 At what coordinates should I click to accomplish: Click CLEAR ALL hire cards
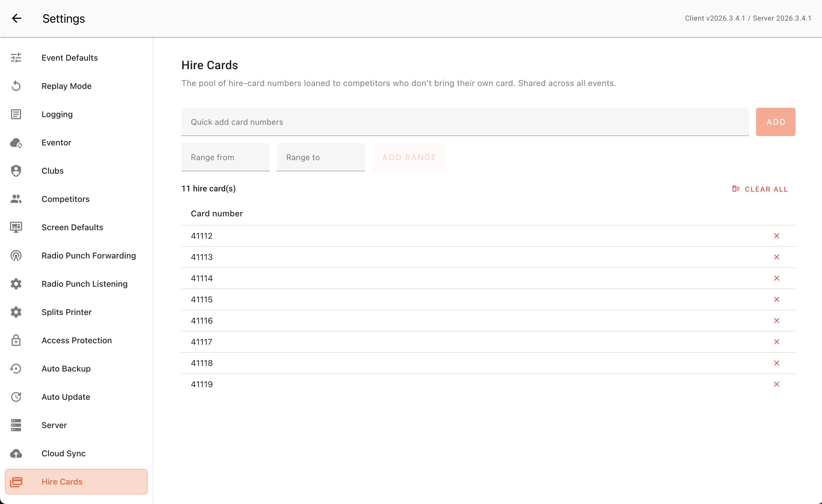coord(760,189)
